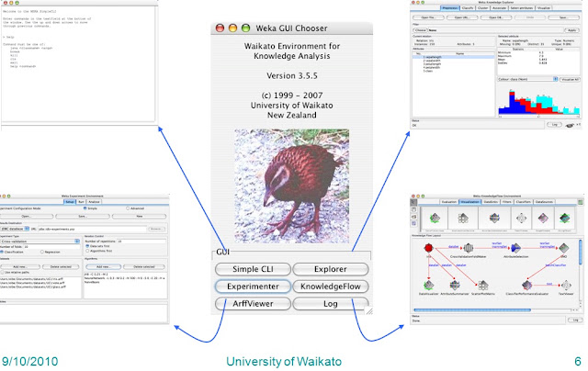
Task: Click the weka bird photo in GUI Chooser
Action: 292,185
